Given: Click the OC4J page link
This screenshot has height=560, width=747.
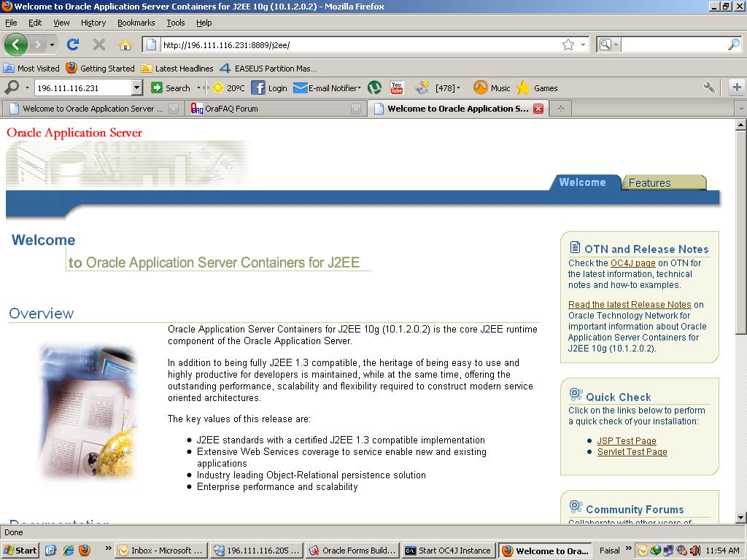Looking at the screenshot, I should click(x=632, y=262).
